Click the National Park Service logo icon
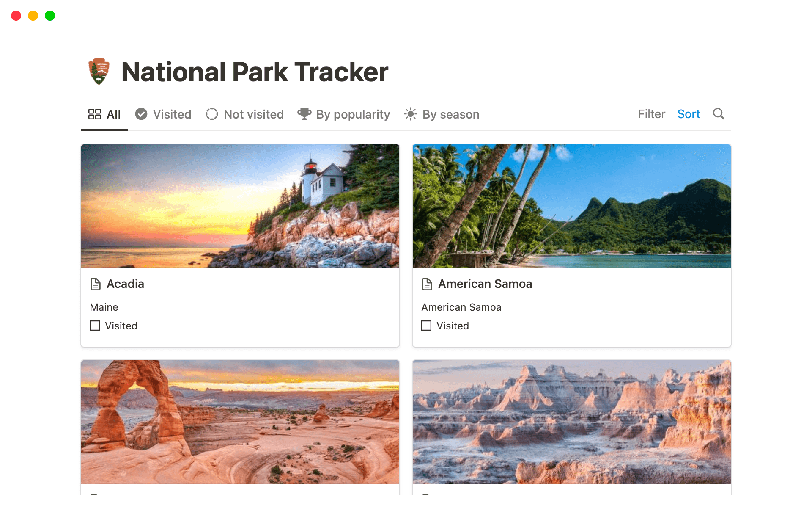812x508 pixels. (x=99, y=71)
